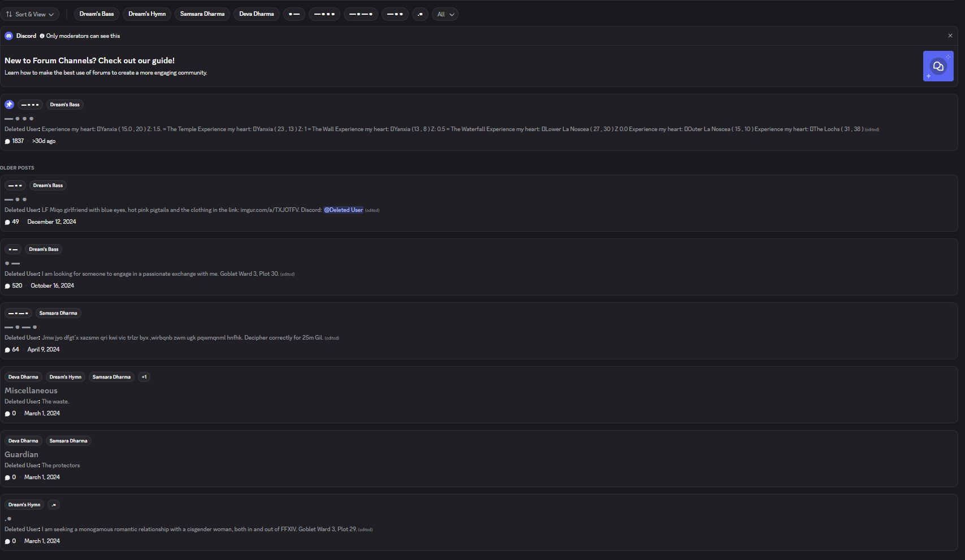This screenshot has height=560, width=965.
Task: Toggle the Samsara Dharma tag filter
Action: (202, 14)
